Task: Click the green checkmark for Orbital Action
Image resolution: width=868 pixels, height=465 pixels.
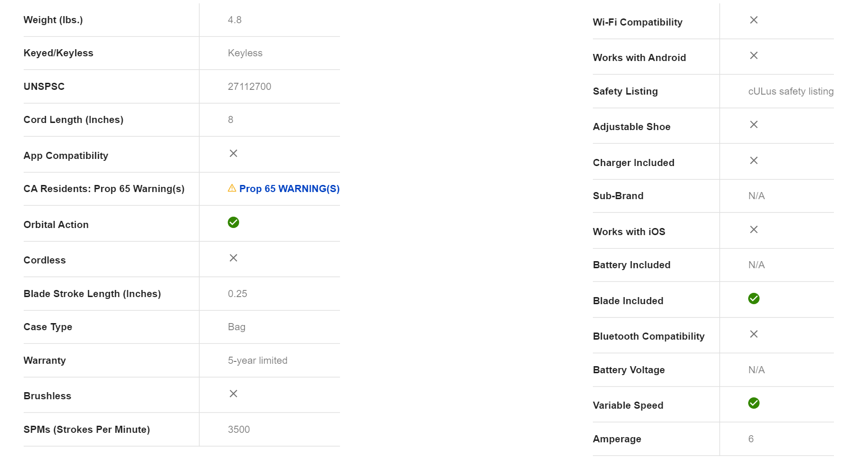Action: click(233, 222)
